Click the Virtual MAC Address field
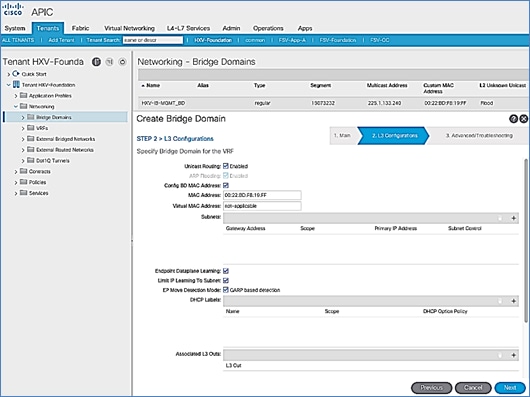530x397 pixels. 262,206
